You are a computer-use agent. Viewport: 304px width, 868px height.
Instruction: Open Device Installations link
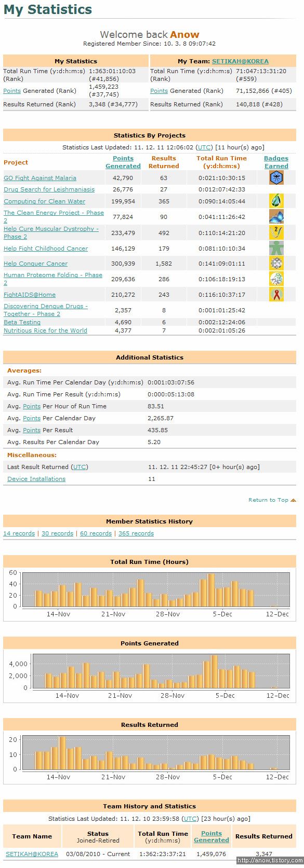point(36,479)
